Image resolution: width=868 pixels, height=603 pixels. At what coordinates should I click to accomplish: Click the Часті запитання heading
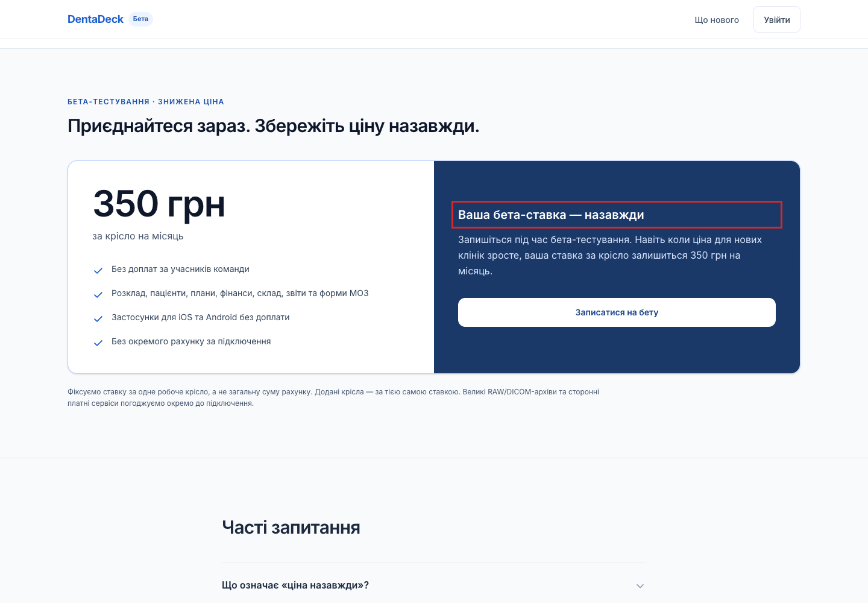291,528
